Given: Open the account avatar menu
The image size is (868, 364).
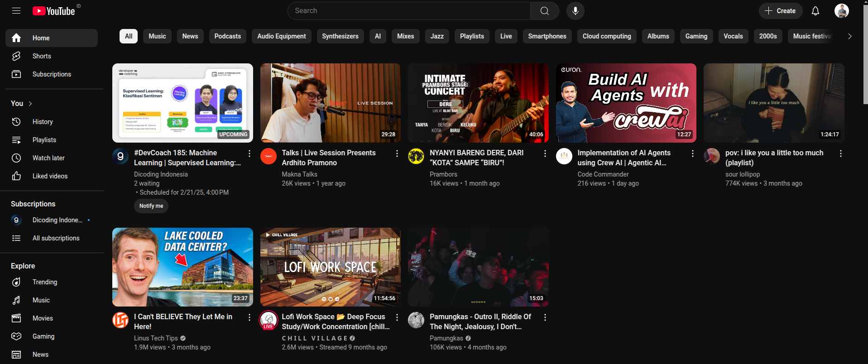Looking at the screenshot, I should pos(842,11).
